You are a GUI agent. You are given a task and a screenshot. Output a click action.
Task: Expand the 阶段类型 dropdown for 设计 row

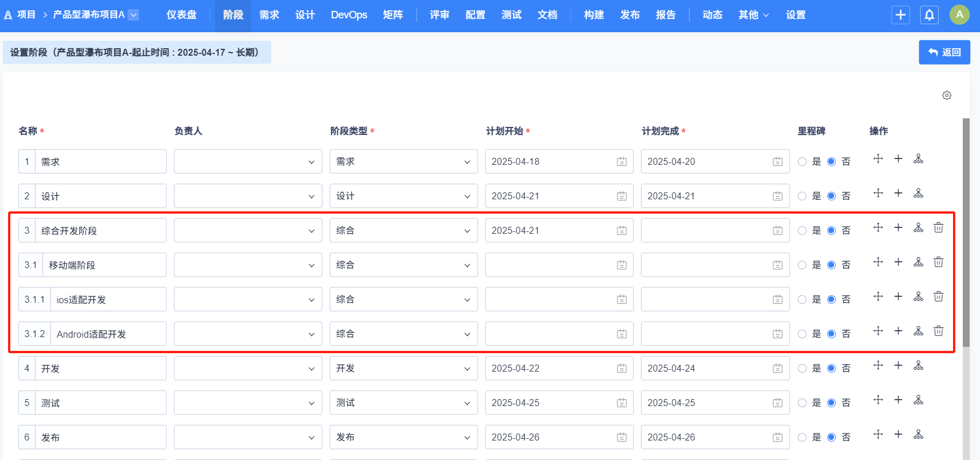coord(403,196)
